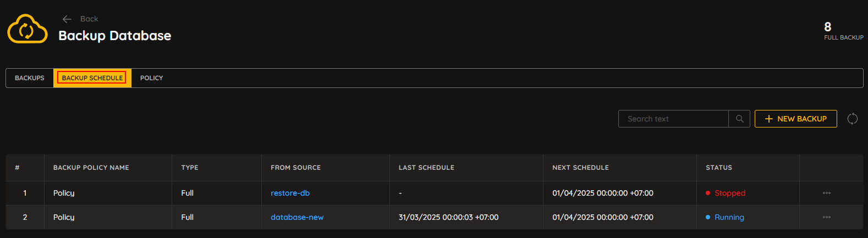868x238 pixels.
Task: Click the refresh list icon
Action: (x=853, y=119)
